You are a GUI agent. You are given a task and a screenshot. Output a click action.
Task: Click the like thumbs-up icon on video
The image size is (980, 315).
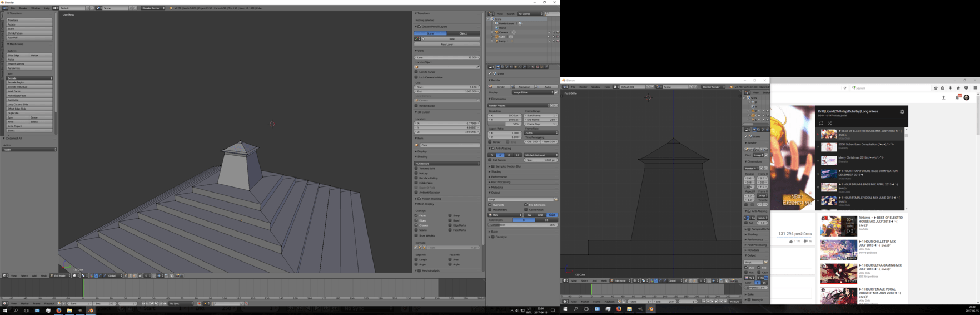tap(790, 242)
